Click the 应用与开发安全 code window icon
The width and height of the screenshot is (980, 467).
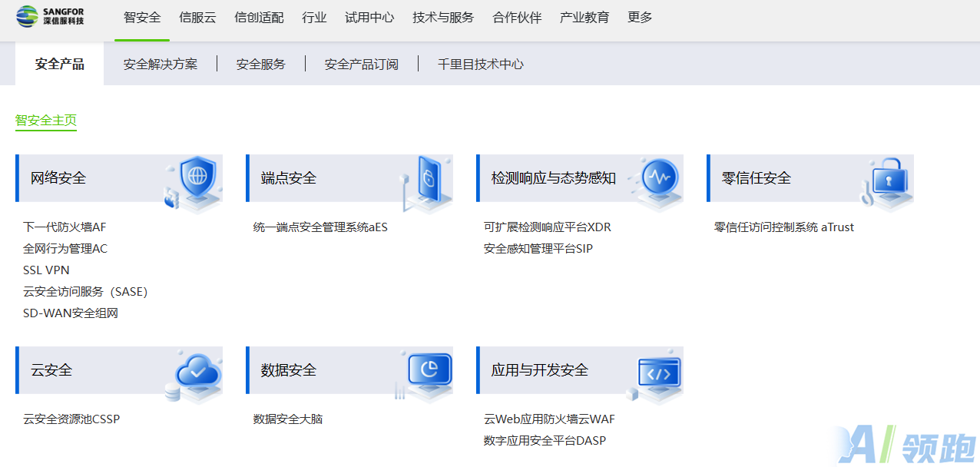655,376
